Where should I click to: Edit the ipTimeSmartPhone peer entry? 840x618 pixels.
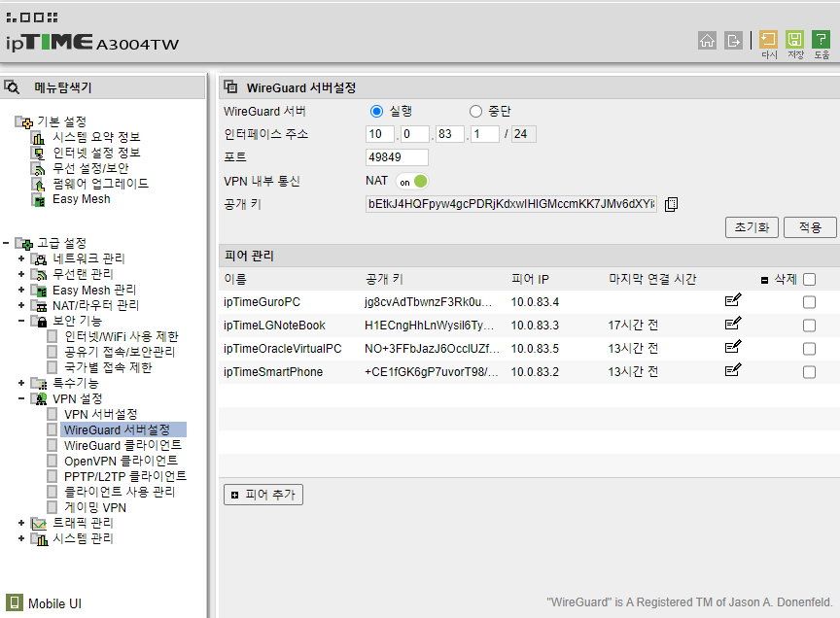tap(733, 370)
